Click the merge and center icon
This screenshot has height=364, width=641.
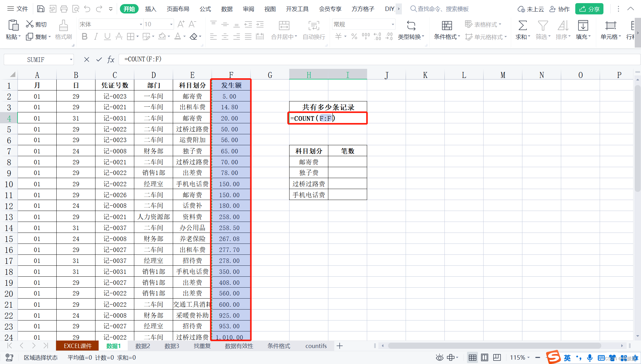pos(284,26)
